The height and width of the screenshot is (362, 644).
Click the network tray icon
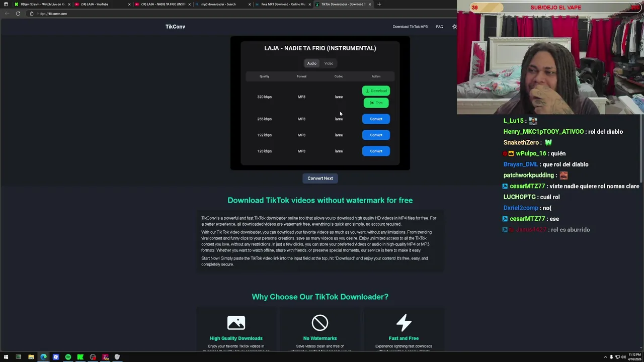617,357
